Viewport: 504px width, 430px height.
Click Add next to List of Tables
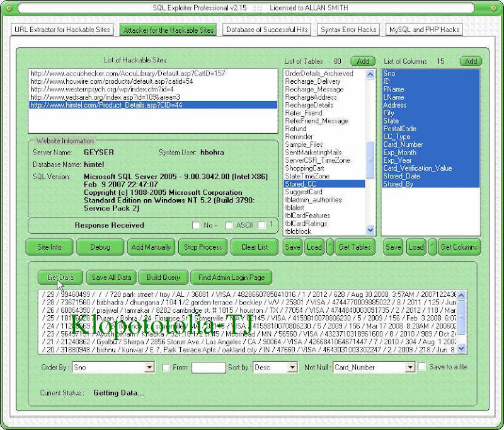[x=363, y=61]
